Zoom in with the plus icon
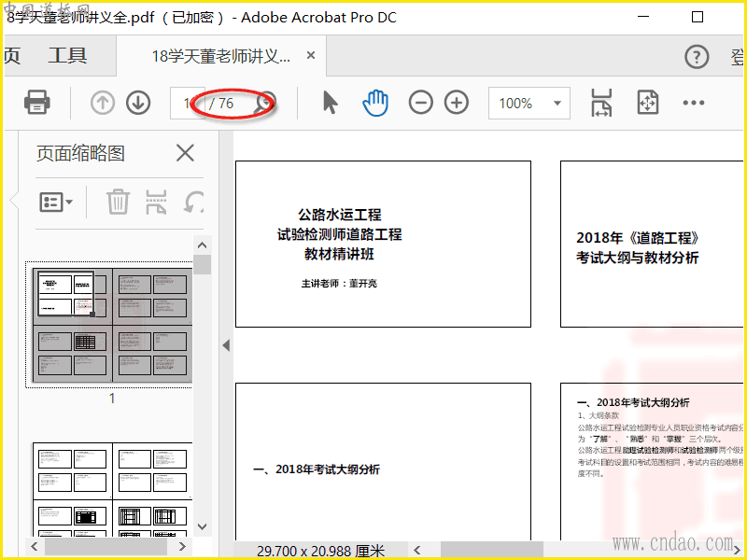 pos(457,103)
